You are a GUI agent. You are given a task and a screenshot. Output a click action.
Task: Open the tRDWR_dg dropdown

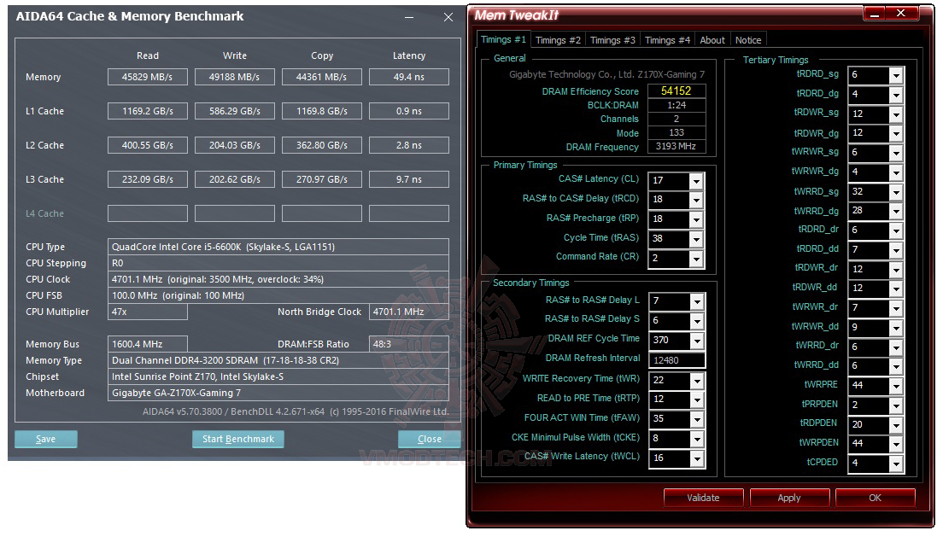[x=896, y=133]
